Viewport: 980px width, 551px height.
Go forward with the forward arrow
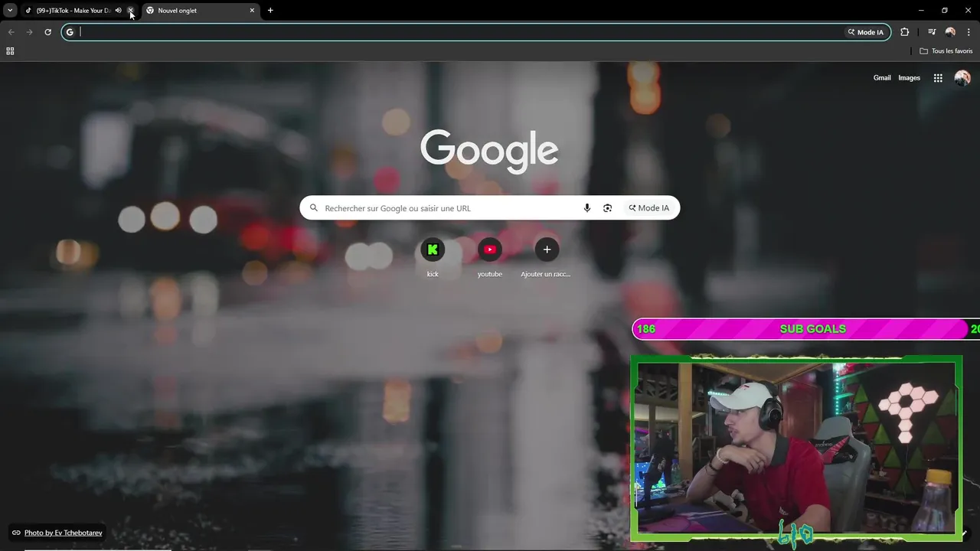click(x=29, y=32)
